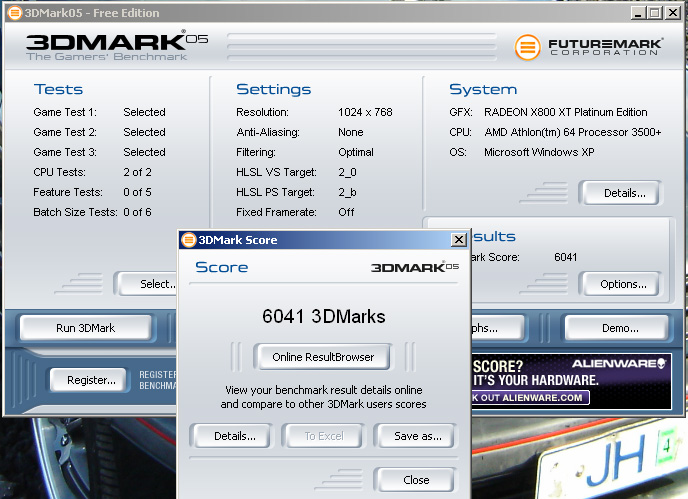Click the 3DMark05 icon in main title bar

click(x=14, y=12)
